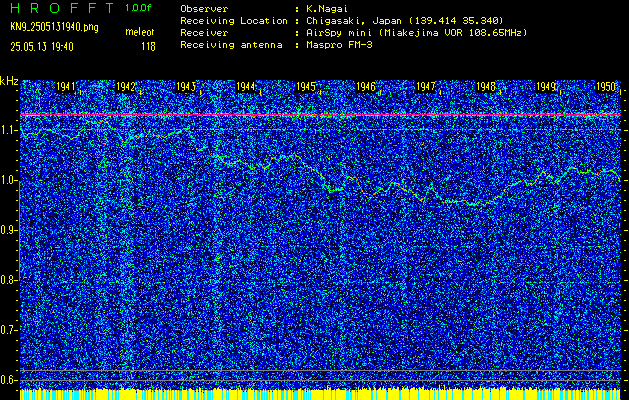Click AirSpy mini receiver value

click(x=416, y=33)
